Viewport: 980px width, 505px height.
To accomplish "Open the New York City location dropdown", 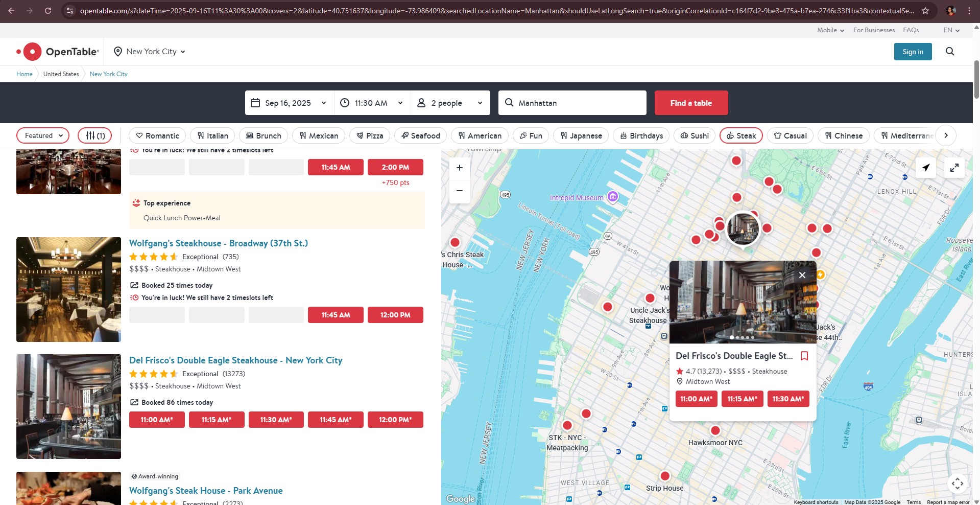I will [x=150, y=52].
